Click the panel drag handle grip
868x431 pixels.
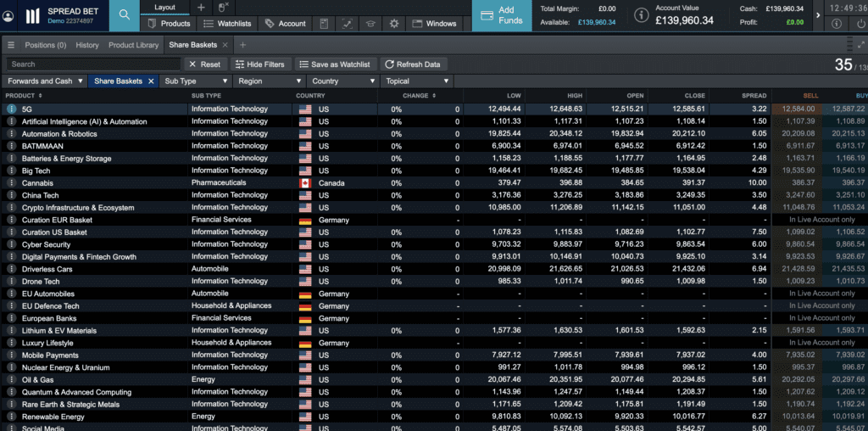pyautogui.click(x=849, y=45)
